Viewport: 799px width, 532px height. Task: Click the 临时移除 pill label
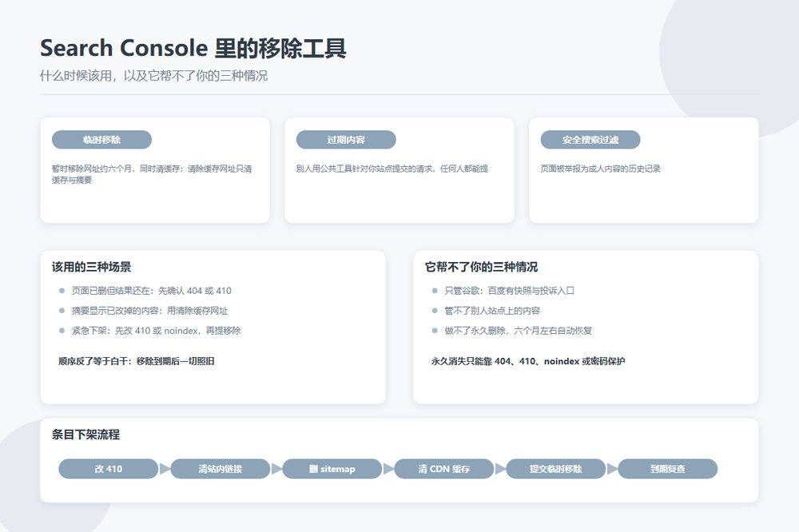[101, 140]
